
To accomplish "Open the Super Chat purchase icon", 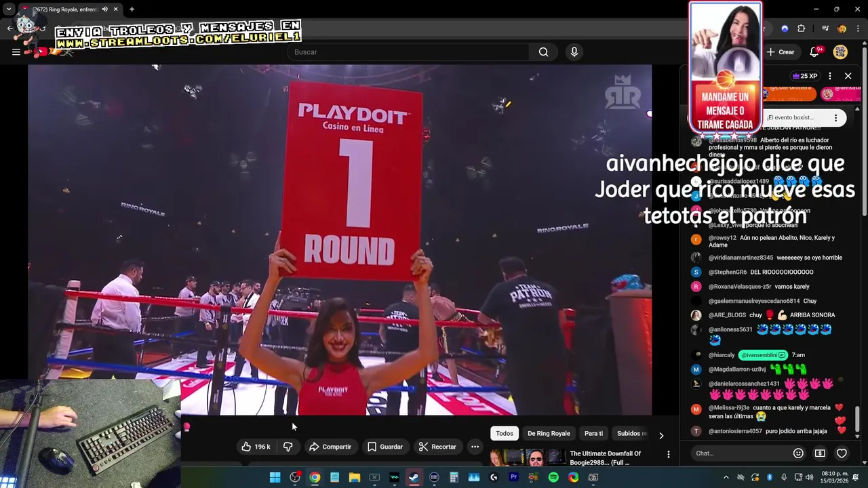I will pyautogui.click(x=820, y=453).
